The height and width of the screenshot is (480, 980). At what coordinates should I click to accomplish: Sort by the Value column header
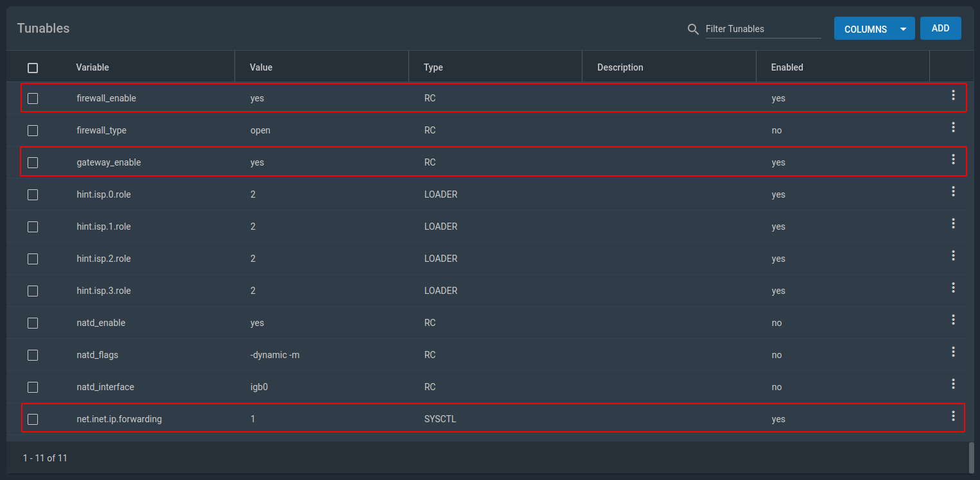click(261, 67)
